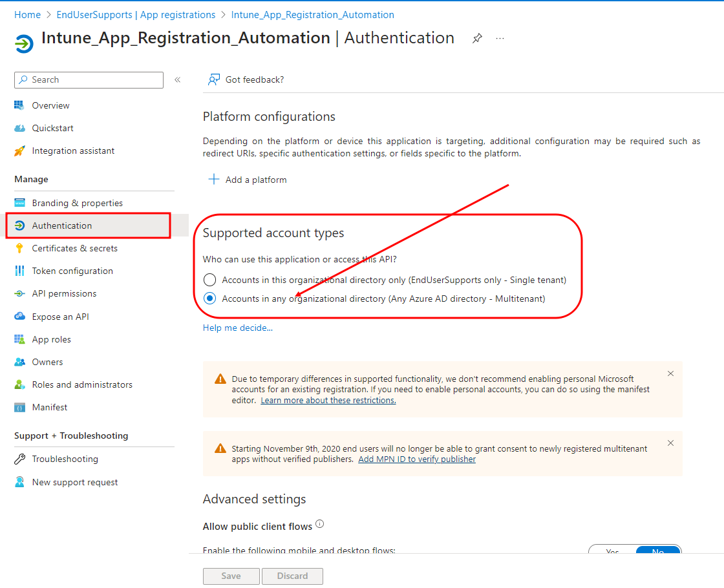This screenshot has height=588, width=724.
Task: Collapse the sidebar menu with double chevron
Action: tap(177, 80)
